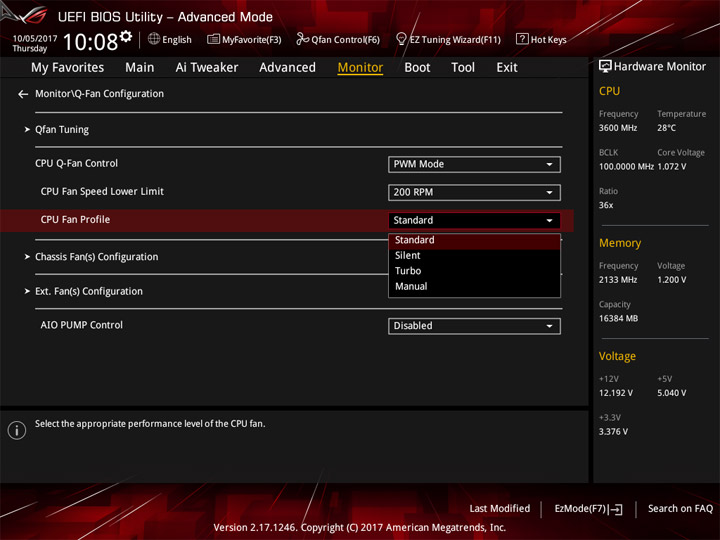
Task: Click the Qfan Control fan icon
Action: click(302, 39)
